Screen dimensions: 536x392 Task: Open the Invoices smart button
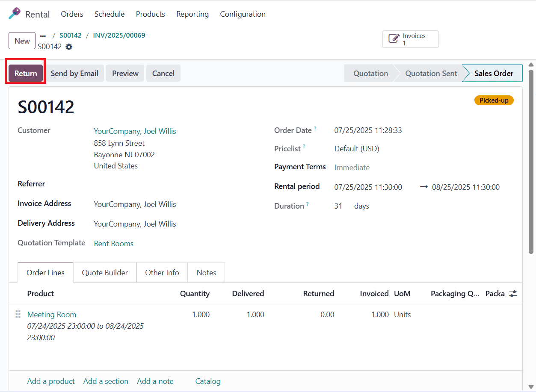(x=411, y=39)
